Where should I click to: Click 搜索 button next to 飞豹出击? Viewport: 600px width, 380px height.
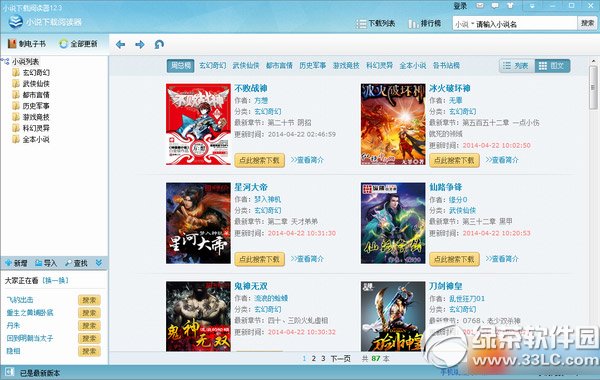click(x=89, y=300)
